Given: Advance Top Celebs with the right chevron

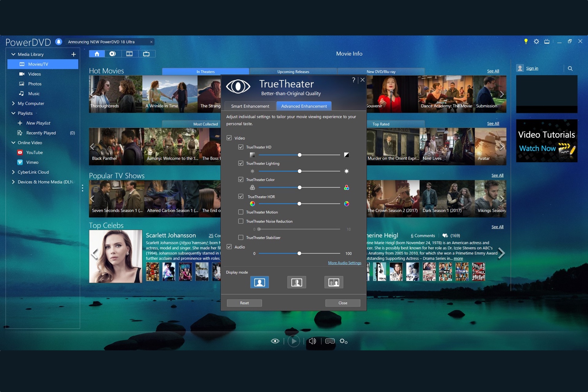Looking at the screenshot, I should click(x=501, y=253).
